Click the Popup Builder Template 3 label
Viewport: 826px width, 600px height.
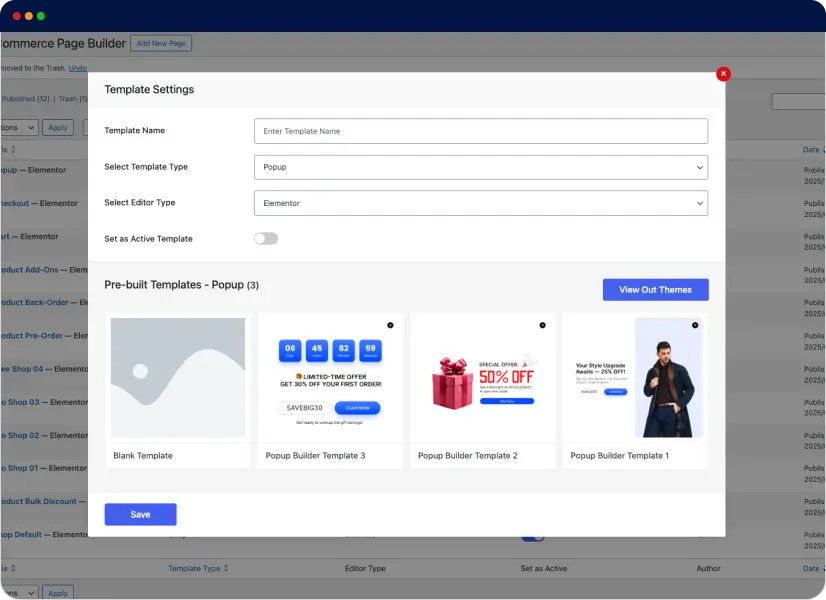(315, 456)
